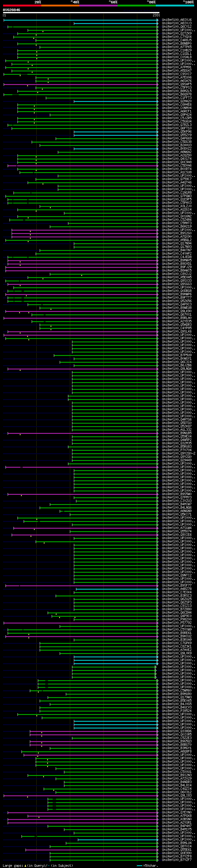The height and width of the screenshot is (868, 197).
Task: Select label UniRef100_B8NBP0
Action: (176, 43)
